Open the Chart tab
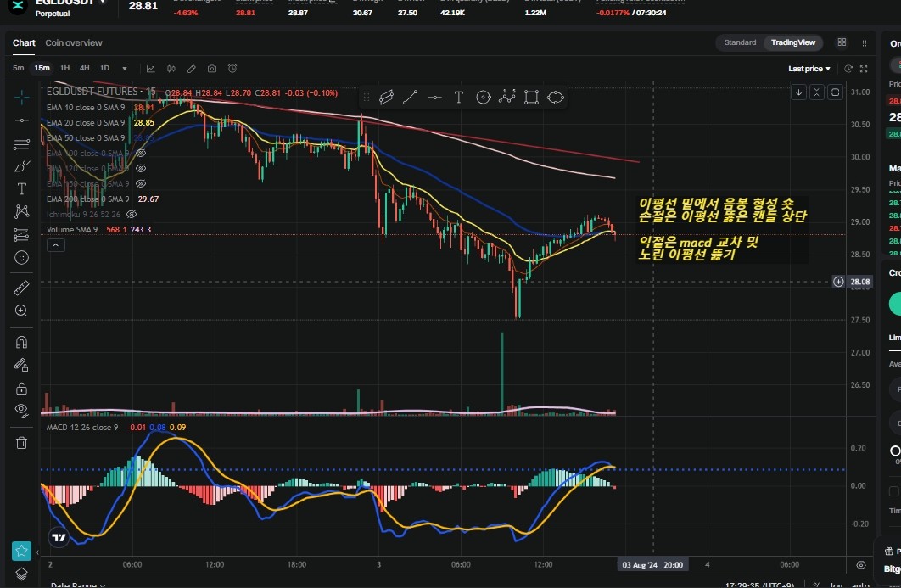This screenshot has height=588, width=901. [x=24, y=43]
